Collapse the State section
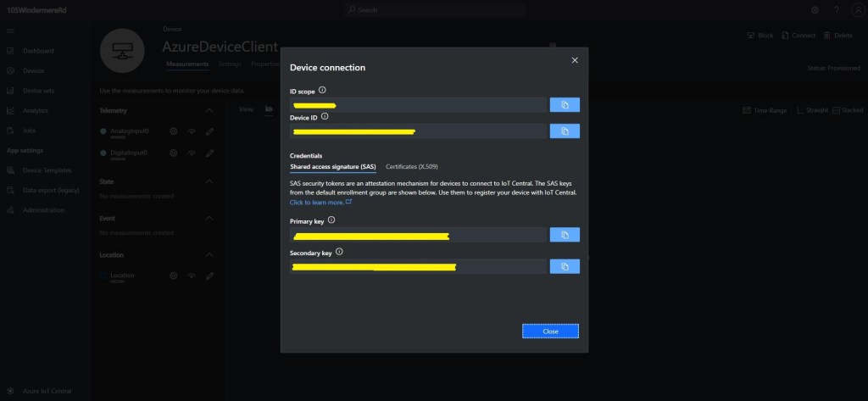The image size is (868, 401). (x=209, y=181)
